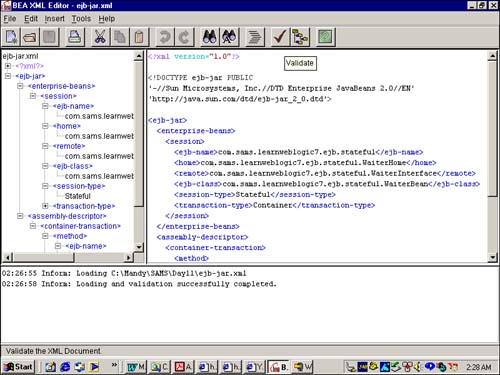Click the Redo arrow icon
The image size is (500, 375).
point(184,37)
